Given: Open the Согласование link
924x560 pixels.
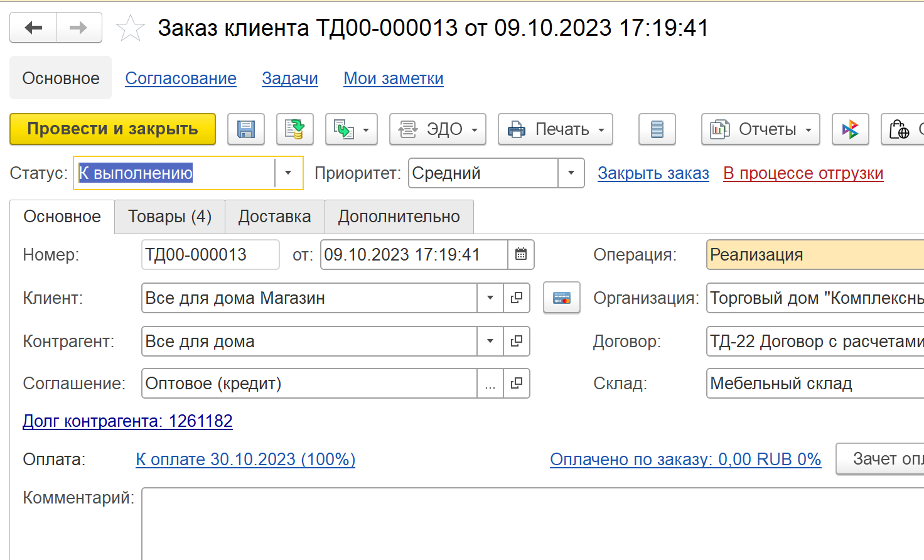Looking at the screenshot, I should pos(181,78).
